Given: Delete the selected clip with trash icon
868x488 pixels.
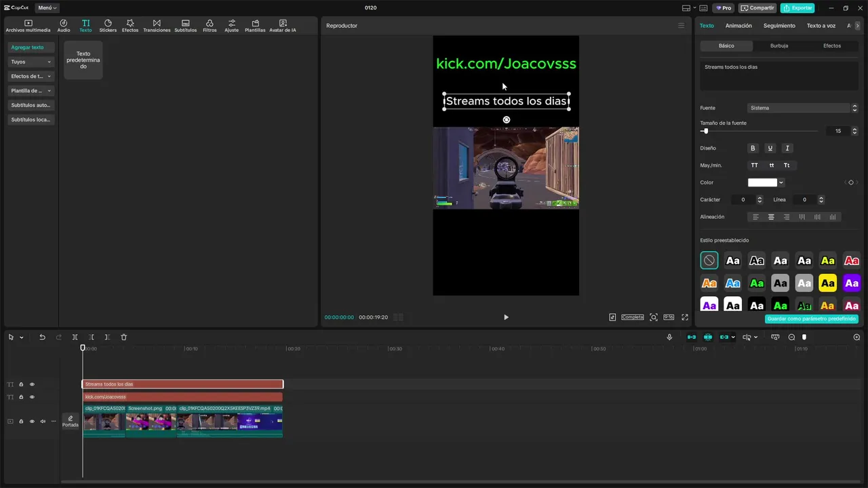Looking at the screenshot, I should (x=123, y=337).
